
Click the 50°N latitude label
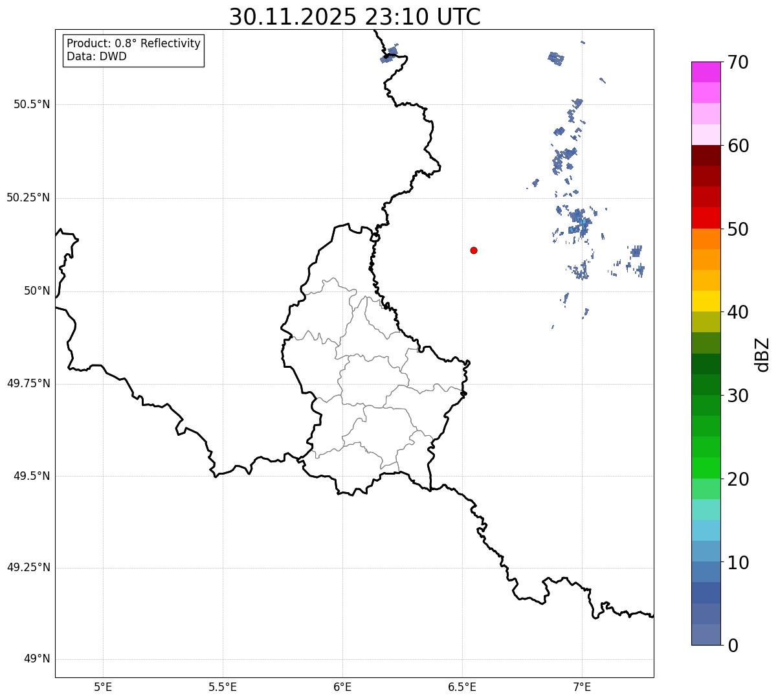[37, 291]
